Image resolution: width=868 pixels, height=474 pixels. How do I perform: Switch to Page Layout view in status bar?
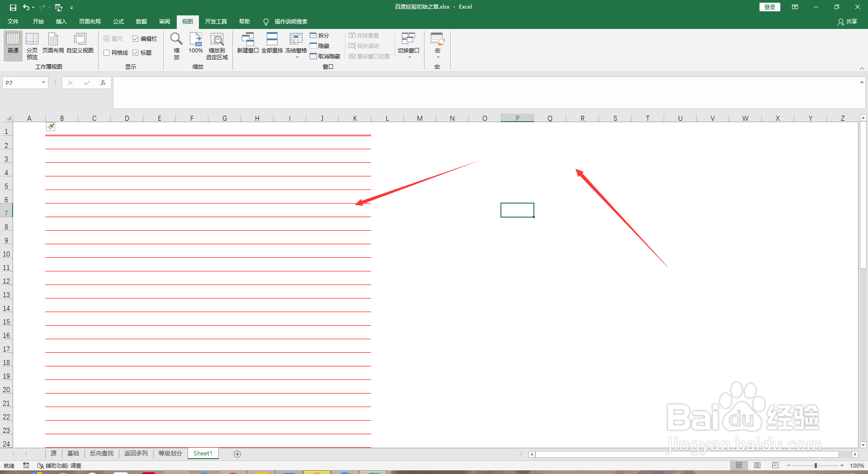[x=757, y=465]
